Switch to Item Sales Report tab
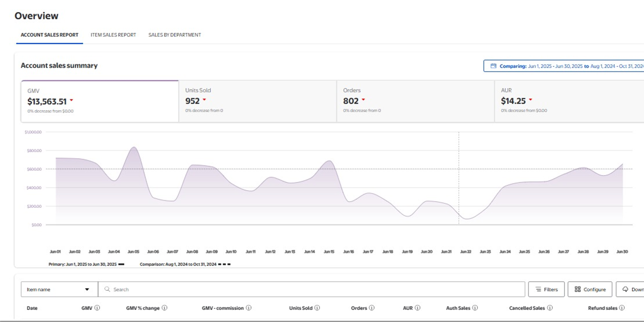This screenshot has height=322, width=644. tap(113, 35)
